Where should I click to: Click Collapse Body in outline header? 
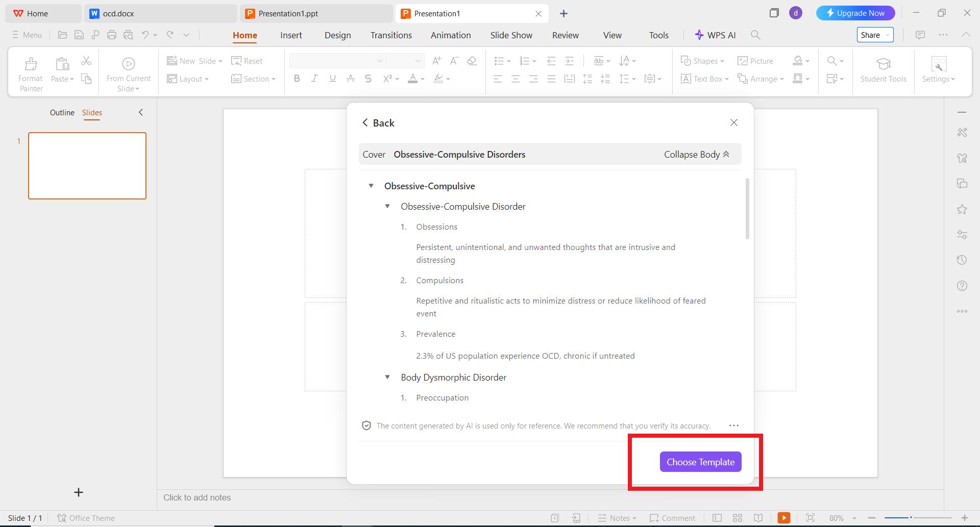click(x=697, y=154)
